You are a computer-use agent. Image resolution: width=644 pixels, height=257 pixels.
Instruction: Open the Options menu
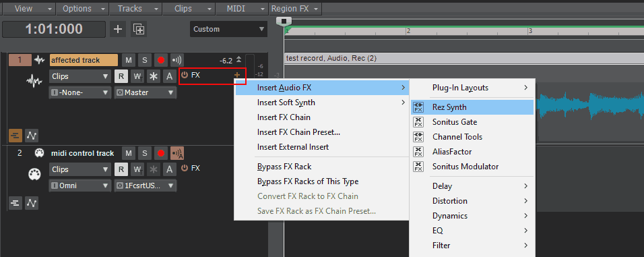pyautogui.click(x=83, y=8)
